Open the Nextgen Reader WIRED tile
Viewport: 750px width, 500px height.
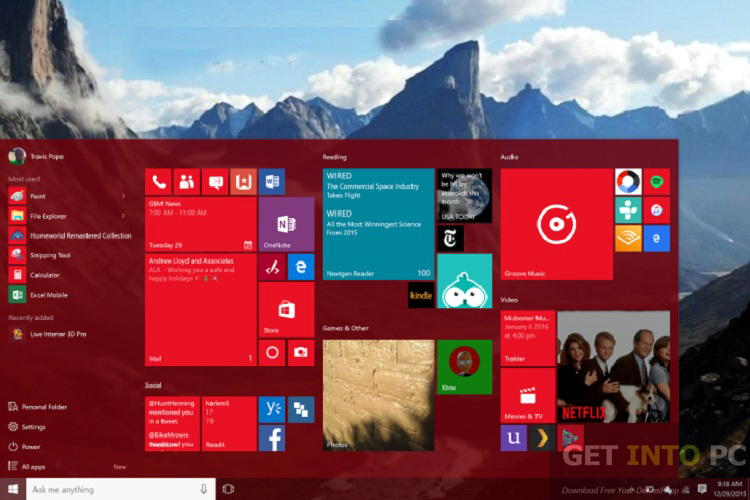(378, 224)
